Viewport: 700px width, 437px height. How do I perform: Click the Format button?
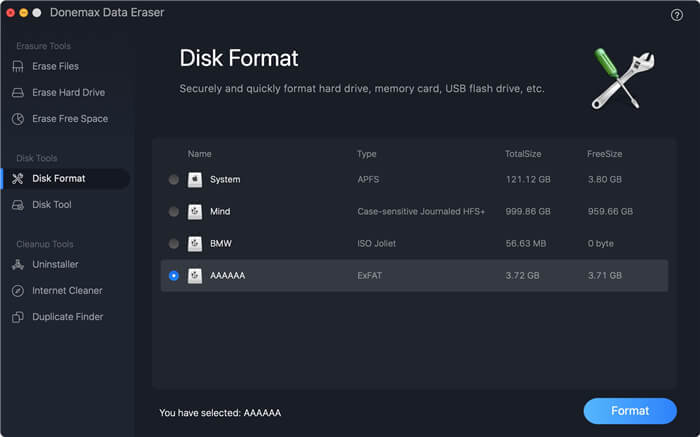[630, 411]
